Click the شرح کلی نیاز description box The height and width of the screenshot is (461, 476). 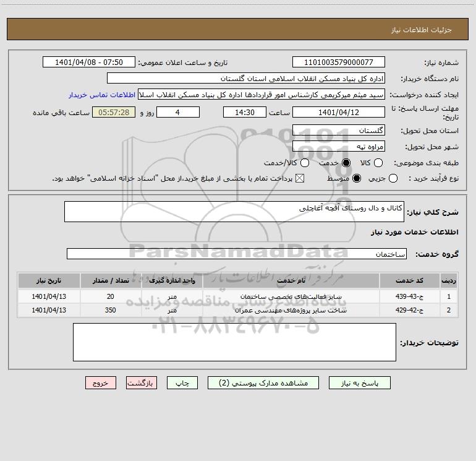[x=234, y=212]
